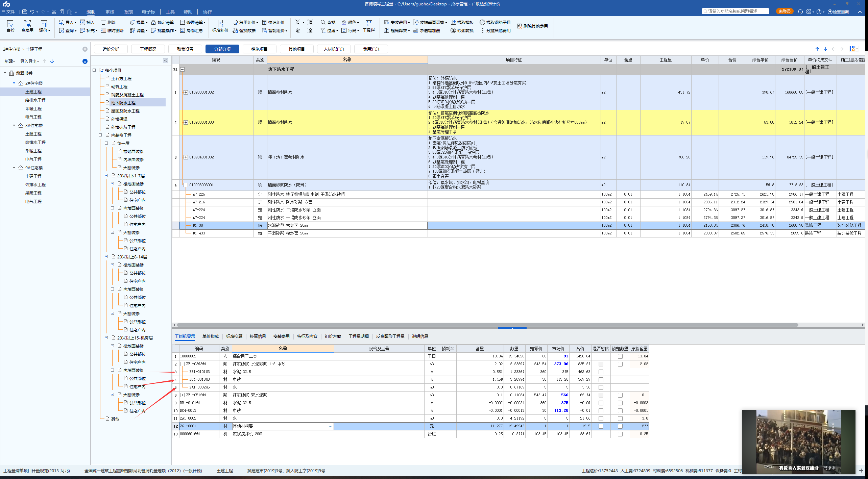This screenshot has width=868, height=479.
Task: Toggle 是否暂估 checkbox for 水泥 32.5 row 3
Action: 601,372
